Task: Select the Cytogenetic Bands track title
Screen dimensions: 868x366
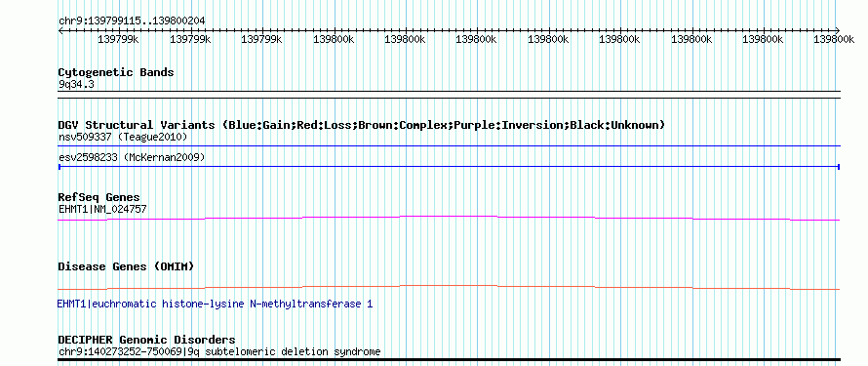Action: [x=116, y=72]
